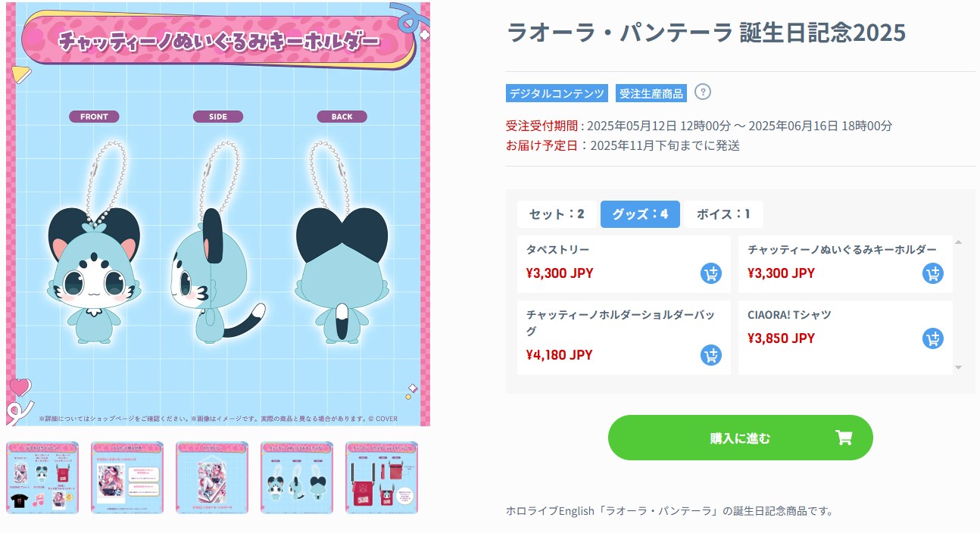Viewport: 980px width, 533px height.
Task: Click the デジタルコンテンツ tag
Action: click(x=557, y=93)
